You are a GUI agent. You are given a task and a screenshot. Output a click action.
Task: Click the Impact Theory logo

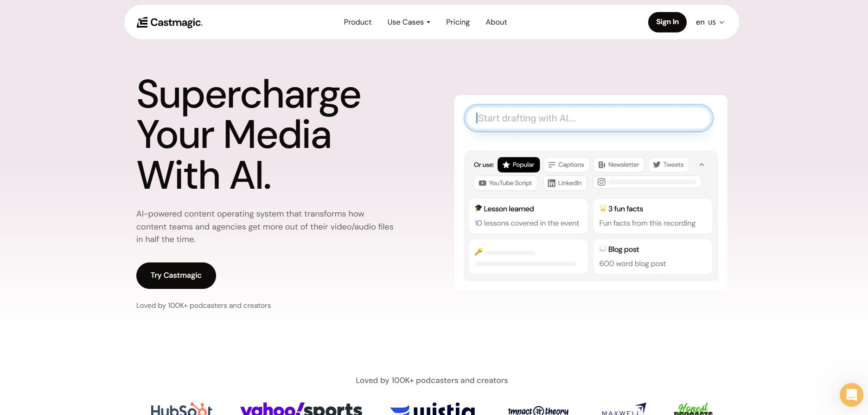point(538,410)
